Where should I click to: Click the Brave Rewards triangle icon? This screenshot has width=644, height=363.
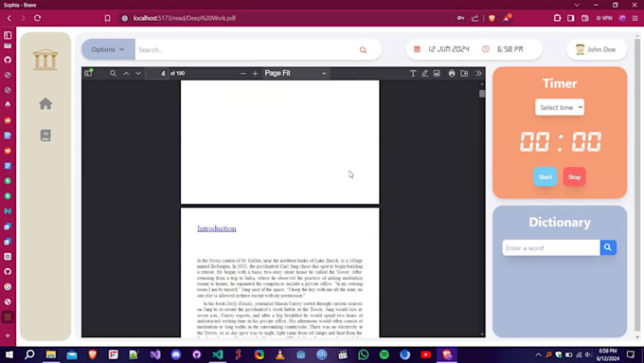point(507,18)
